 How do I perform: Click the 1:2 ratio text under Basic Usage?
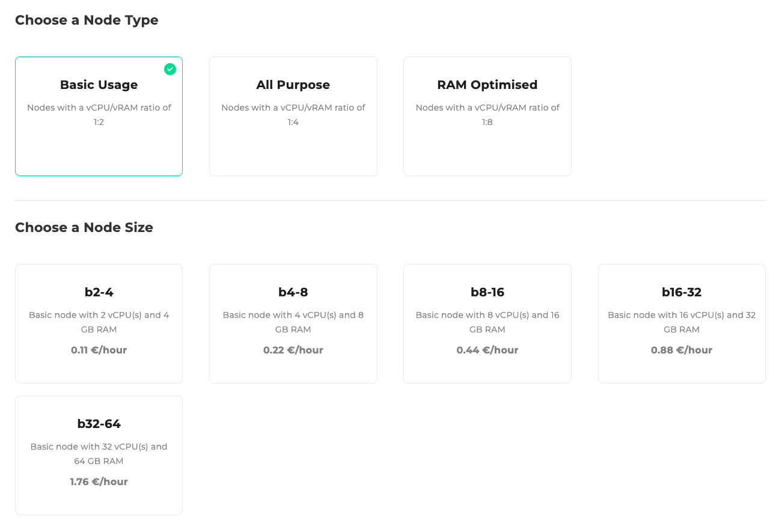[x=99, y=122]
